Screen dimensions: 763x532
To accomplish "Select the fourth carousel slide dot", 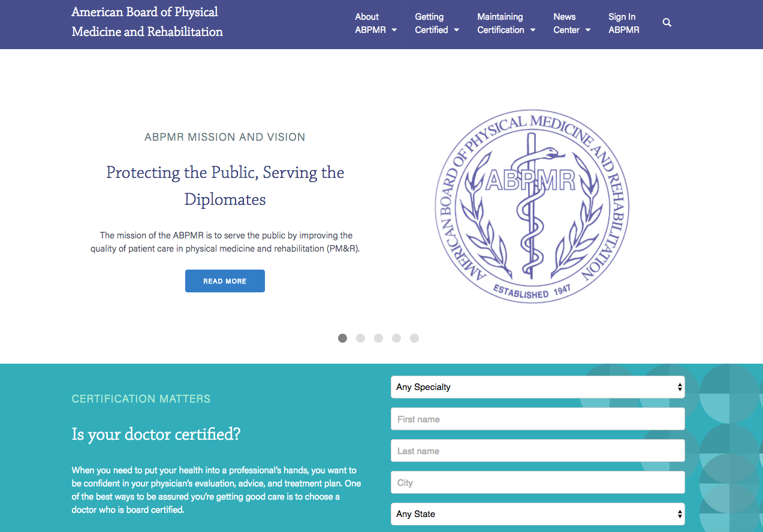I will pos(396,338).
